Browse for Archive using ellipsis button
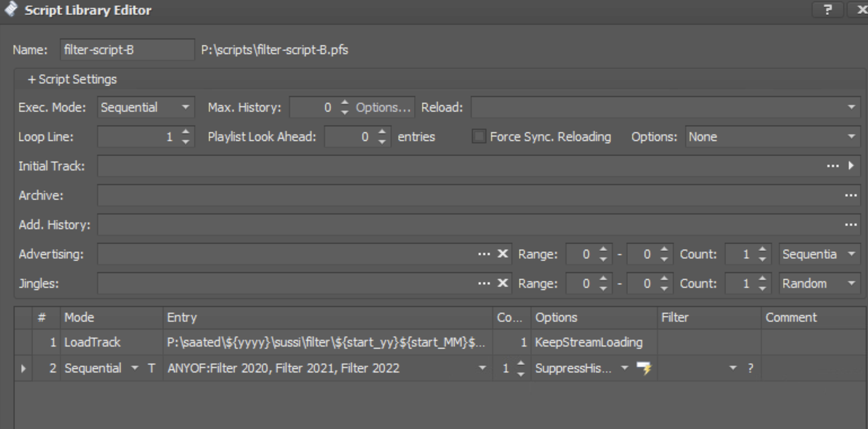The height and width of the screenshot is (429, 868). tap(851, 195)
